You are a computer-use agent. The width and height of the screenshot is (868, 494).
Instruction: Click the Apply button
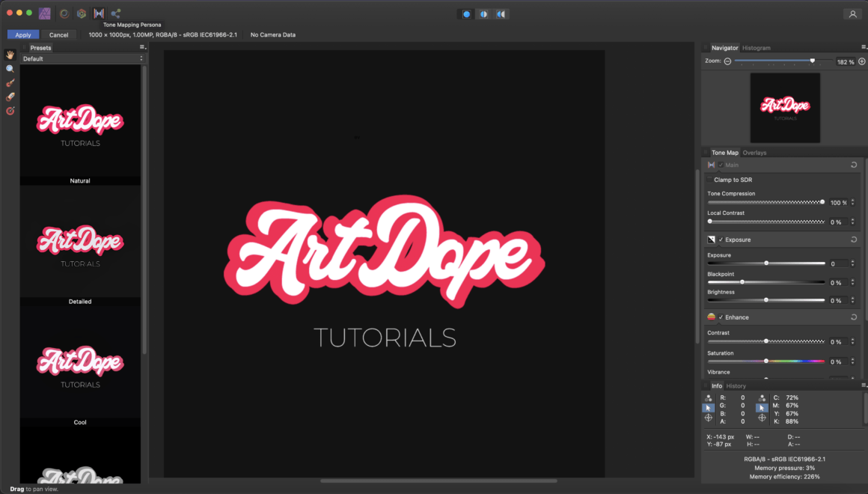(23, 35)
